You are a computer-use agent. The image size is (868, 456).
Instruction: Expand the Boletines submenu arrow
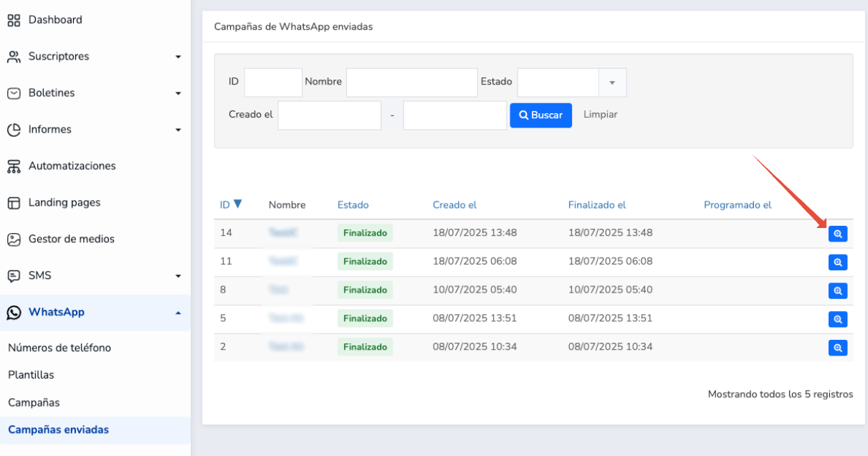tap(178, 93)
